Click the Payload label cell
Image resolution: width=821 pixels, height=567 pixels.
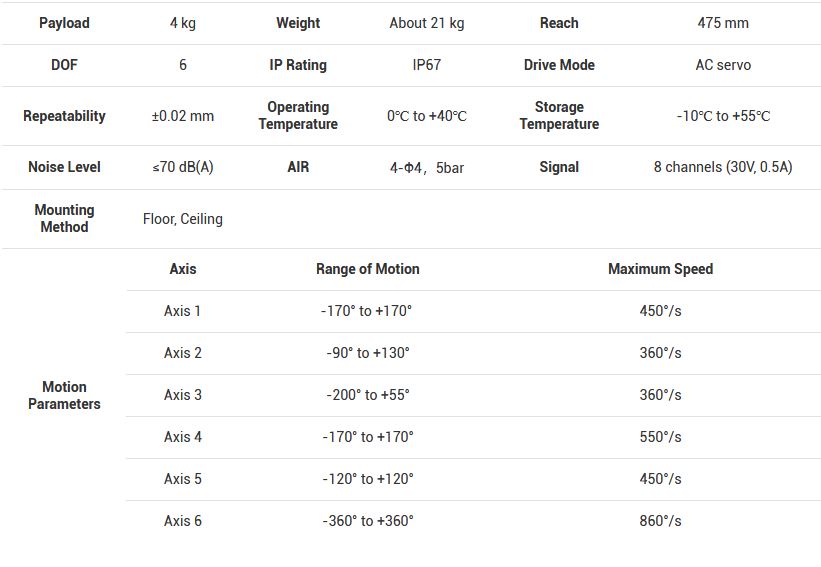click(64, 23)
